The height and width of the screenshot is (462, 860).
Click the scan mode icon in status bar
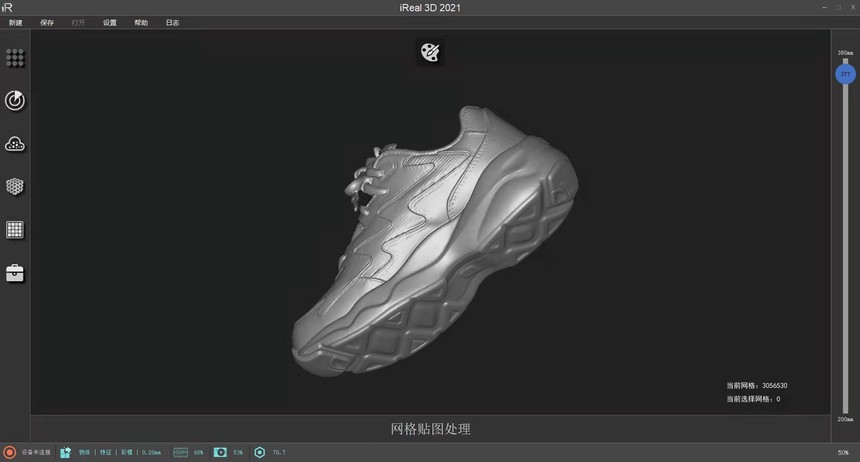pyautogui.click(x=65, y=452)
